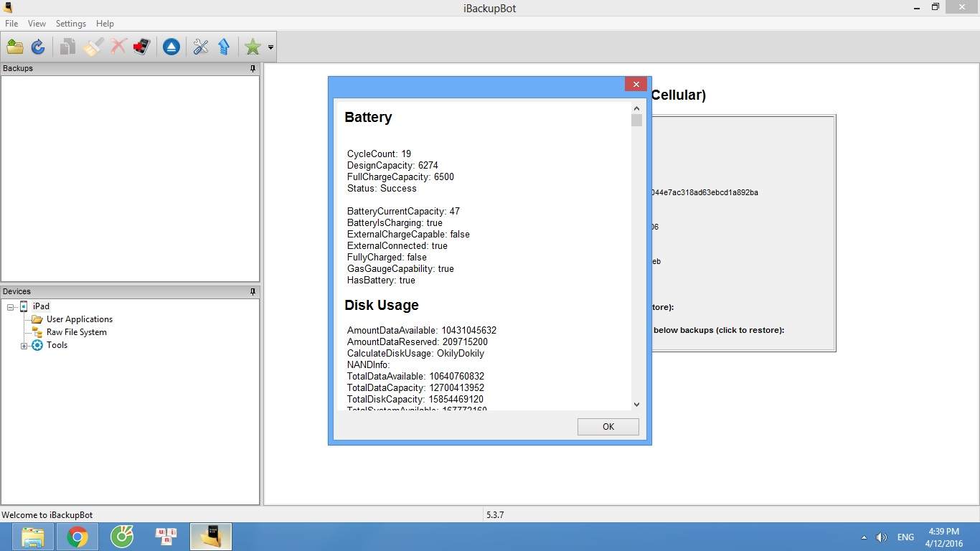980x551 pixels.
Task: Click AmountDataReserved: 209715200 text
Action: (418, 342)
